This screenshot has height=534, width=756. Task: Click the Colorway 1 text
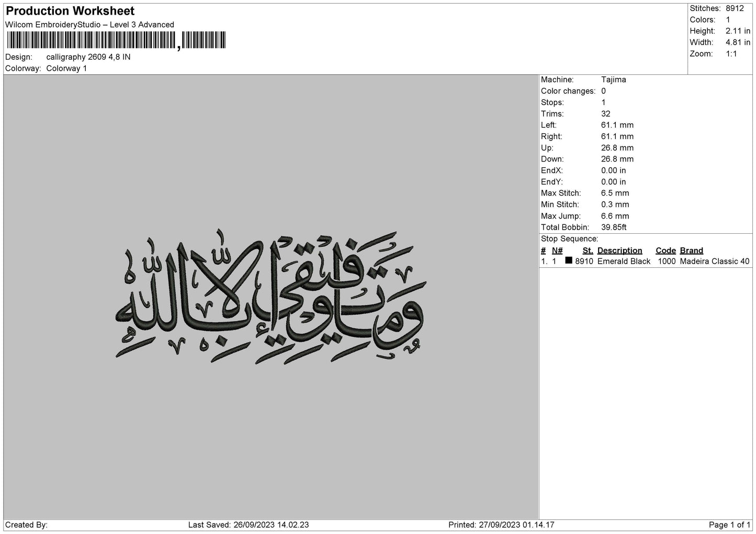pyautogui.click(x=66, y=69)
